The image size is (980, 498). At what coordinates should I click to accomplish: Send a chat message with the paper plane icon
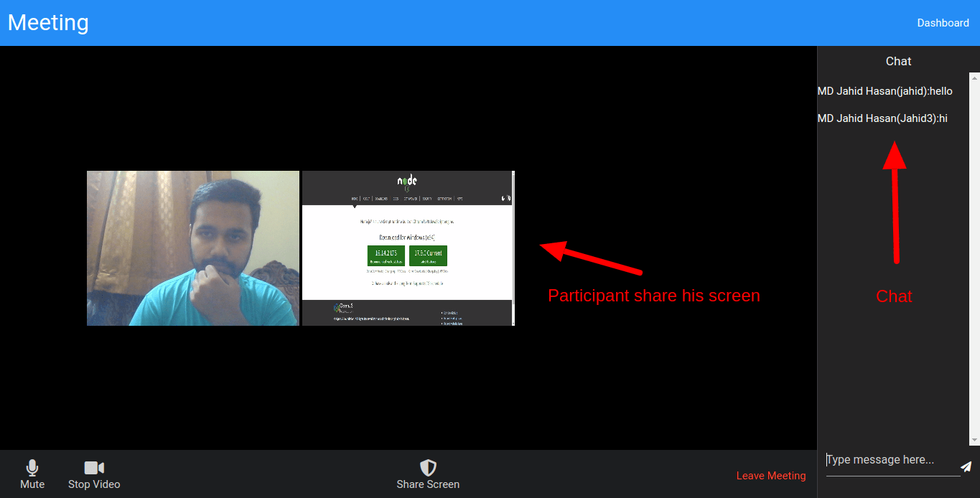[x=966, y=466]
